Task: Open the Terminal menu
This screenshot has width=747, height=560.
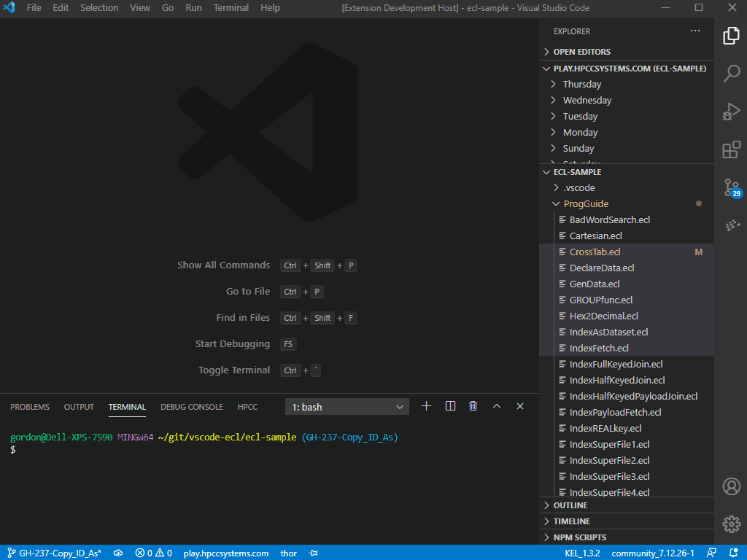Action: (231, 7)
